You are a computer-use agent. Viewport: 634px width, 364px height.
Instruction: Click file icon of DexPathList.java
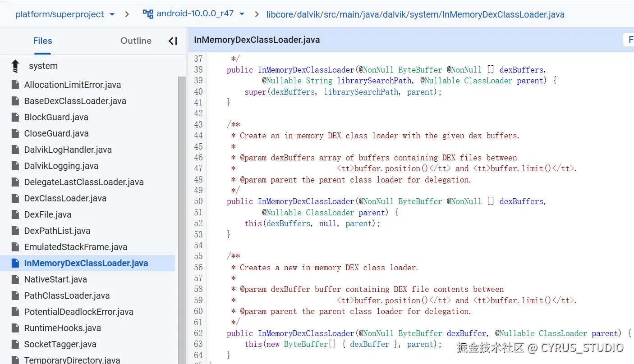15,231
